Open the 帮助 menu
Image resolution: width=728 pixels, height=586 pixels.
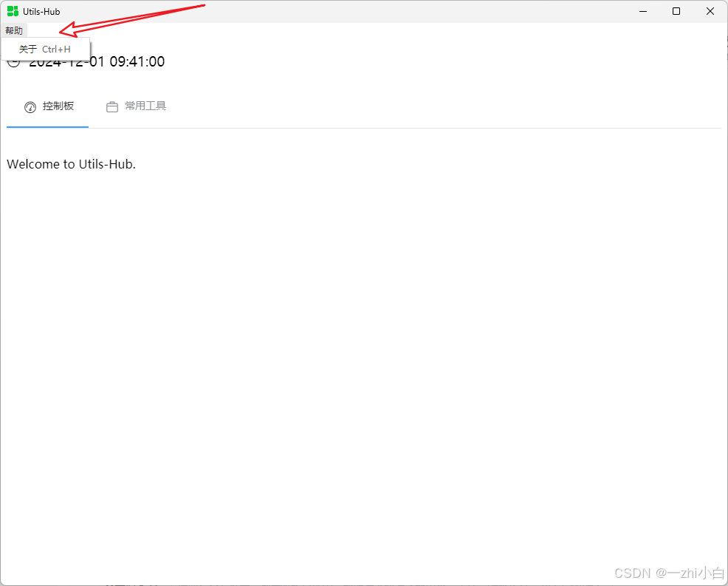click(x=14, y=31)
